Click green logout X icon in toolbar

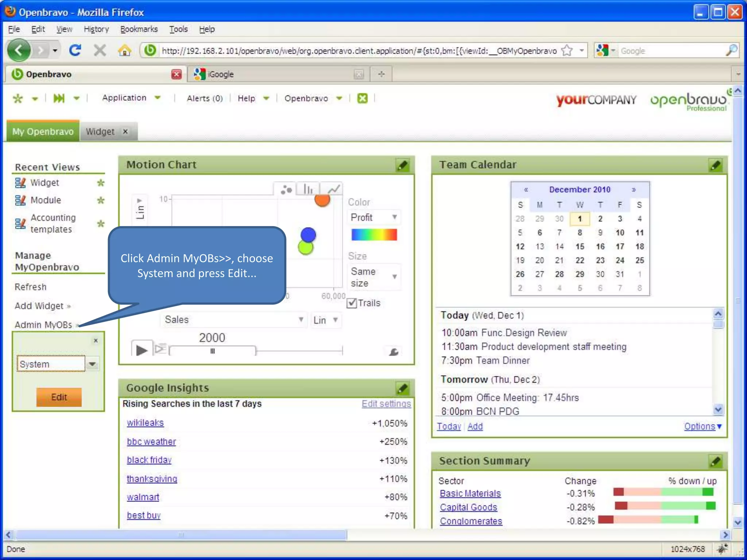[362, 98]
